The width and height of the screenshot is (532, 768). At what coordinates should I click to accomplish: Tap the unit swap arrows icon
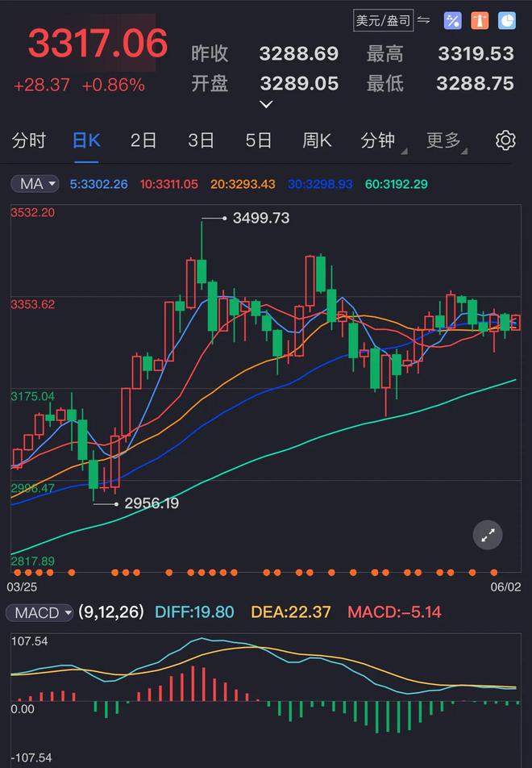coord(424,20)
